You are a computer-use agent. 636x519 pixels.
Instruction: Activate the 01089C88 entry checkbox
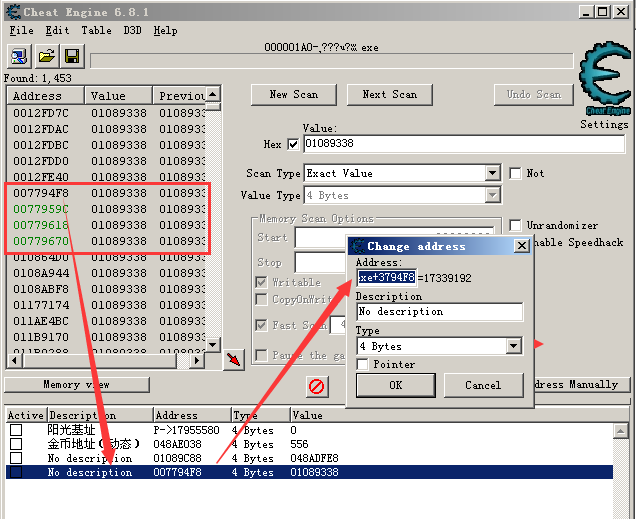(x=16, y=458)
